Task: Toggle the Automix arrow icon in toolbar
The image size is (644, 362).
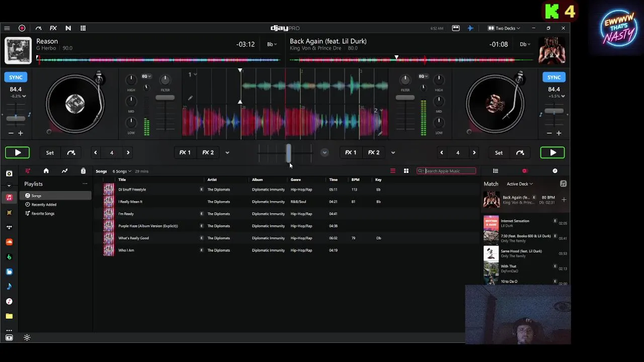Action: [x=38, y=28]
